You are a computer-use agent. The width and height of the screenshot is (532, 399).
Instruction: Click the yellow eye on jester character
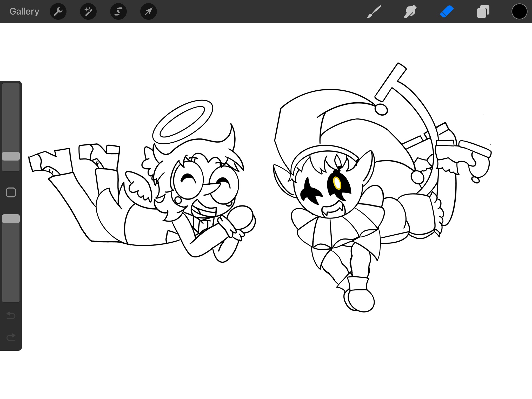pos(337,183)
